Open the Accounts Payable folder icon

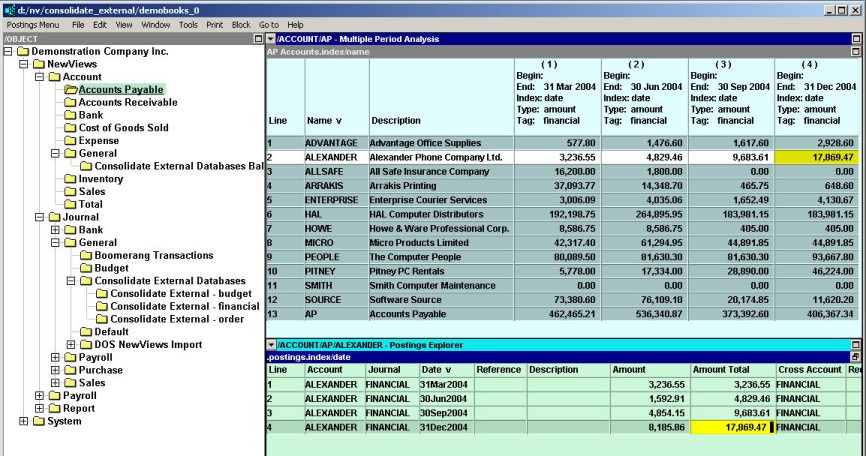(x=71, y=90)
